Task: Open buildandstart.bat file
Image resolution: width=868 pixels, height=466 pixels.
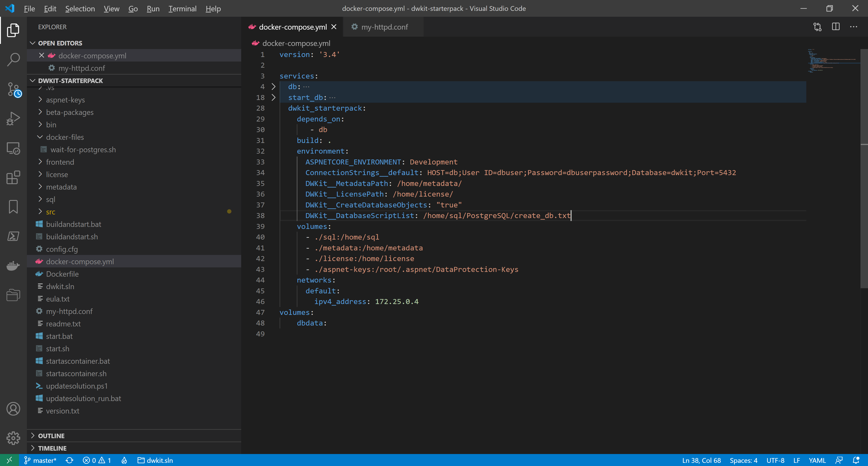Action: pos(134,224)
